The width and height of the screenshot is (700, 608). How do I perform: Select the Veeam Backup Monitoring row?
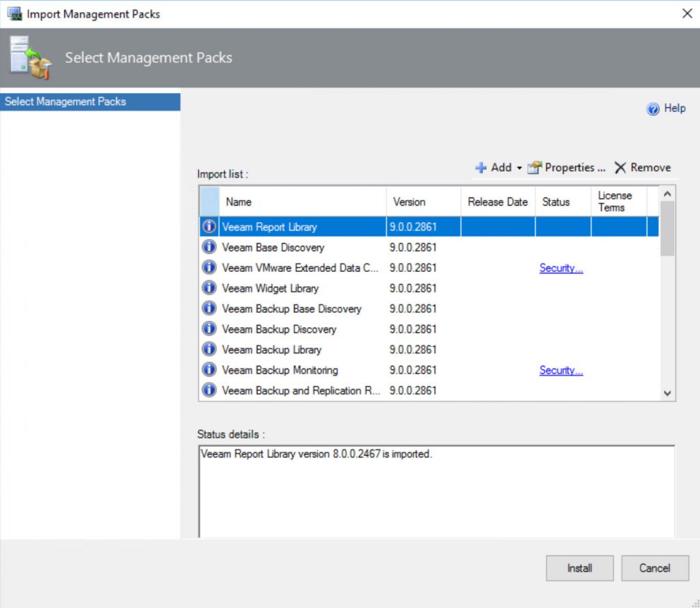coord(429,370)
